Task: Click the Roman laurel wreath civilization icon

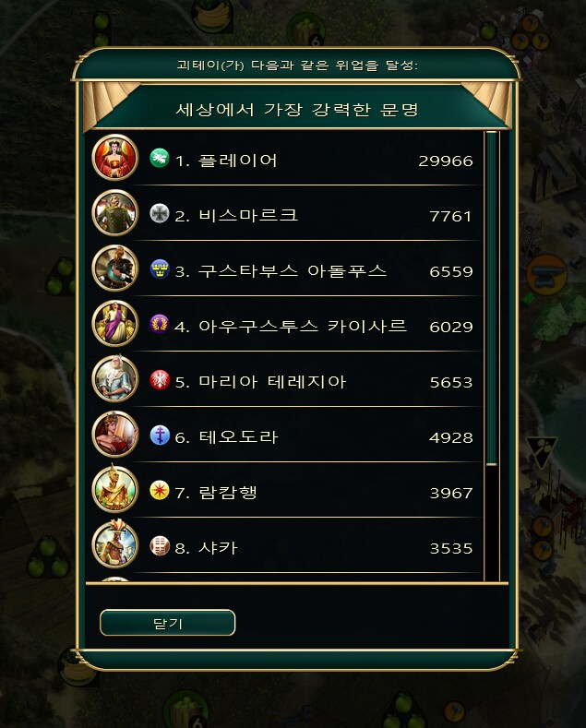Action: point(160,324)
